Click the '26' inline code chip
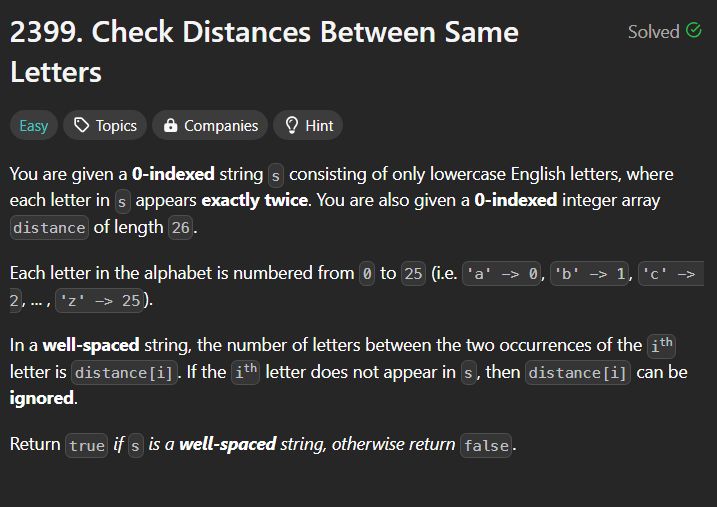 [181, 228]
